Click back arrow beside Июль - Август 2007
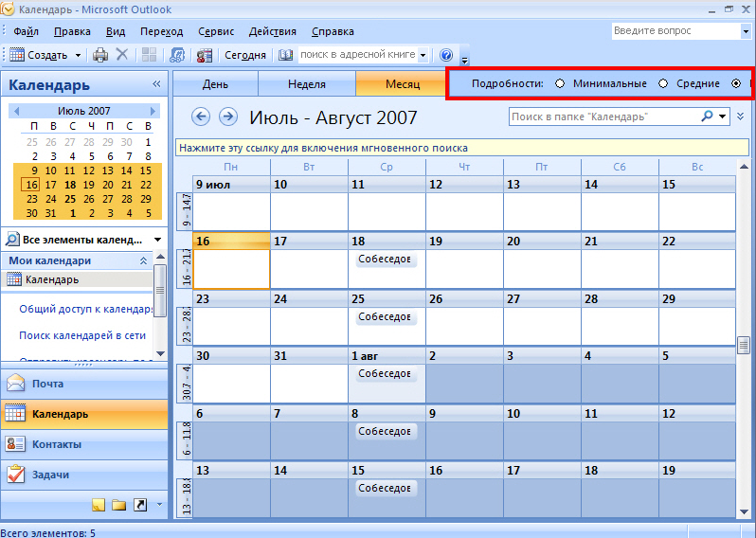This screenshot has height=538, width=756. pyautogui.click(x=201, y=117)
